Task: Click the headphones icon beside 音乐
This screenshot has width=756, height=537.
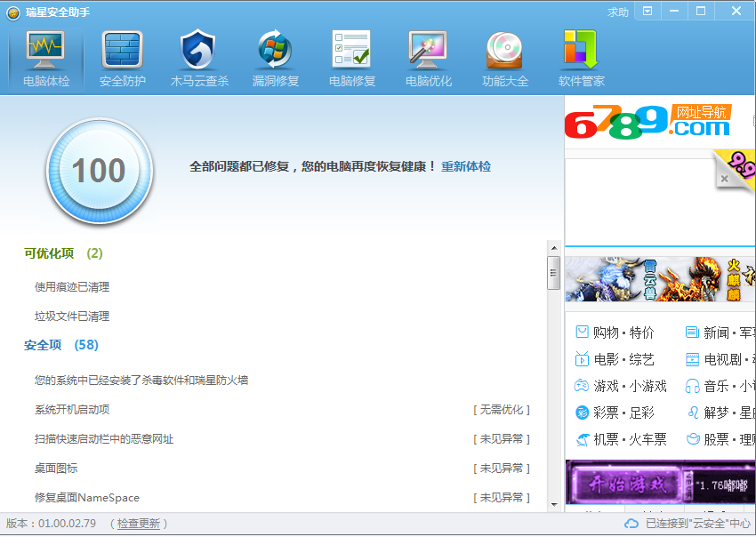Action: [692, 386]
